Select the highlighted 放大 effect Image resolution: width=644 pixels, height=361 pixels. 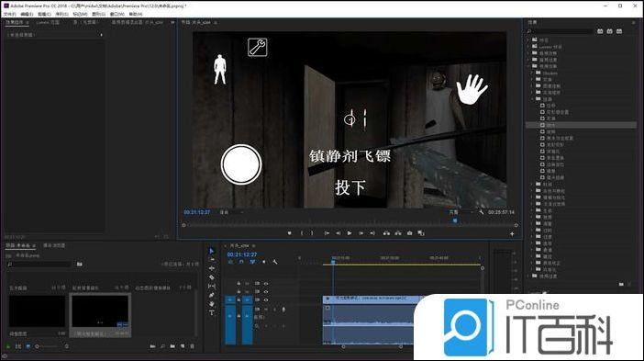click(582, 125)
